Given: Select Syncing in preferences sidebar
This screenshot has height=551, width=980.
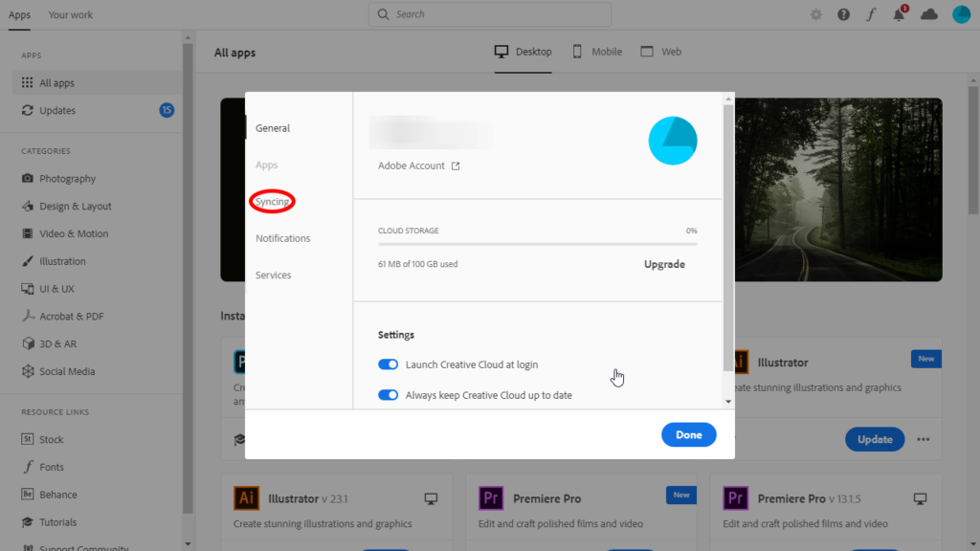Looking at the screenshot, I should pos(273,201).
